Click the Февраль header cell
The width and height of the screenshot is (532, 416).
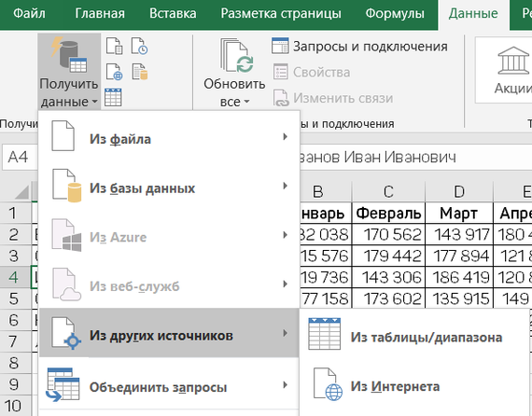pos(388,214)
